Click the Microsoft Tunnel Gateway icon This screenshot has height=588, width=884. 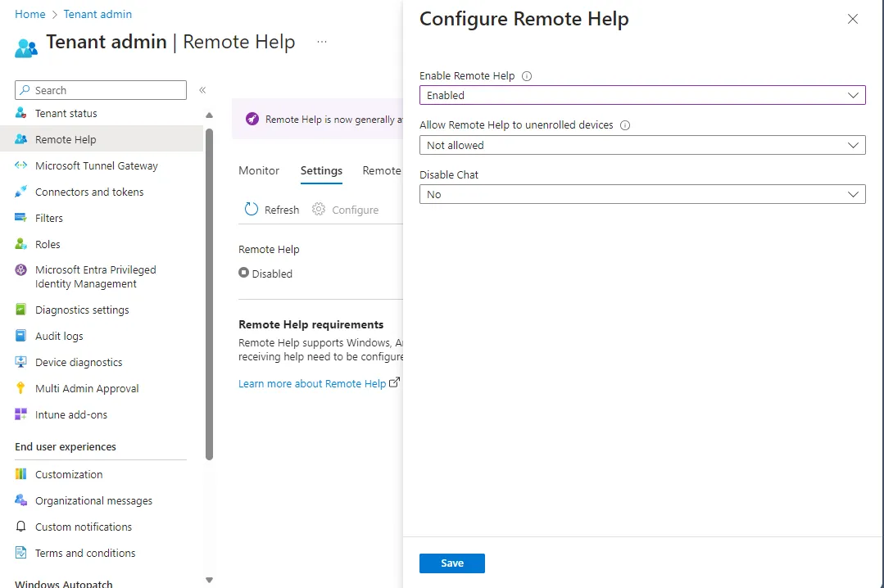[x=21, y=165]
